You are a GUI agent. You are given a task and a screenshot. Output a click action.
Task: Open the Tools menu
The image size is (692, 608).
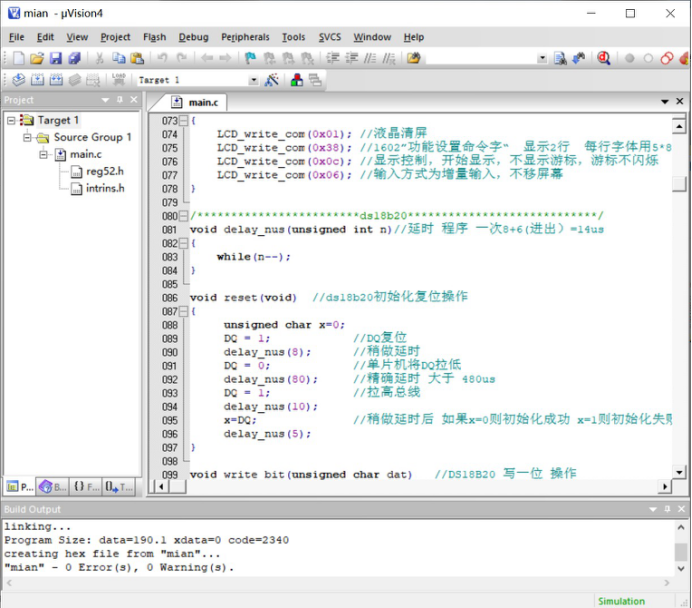[x=293, y=37]
